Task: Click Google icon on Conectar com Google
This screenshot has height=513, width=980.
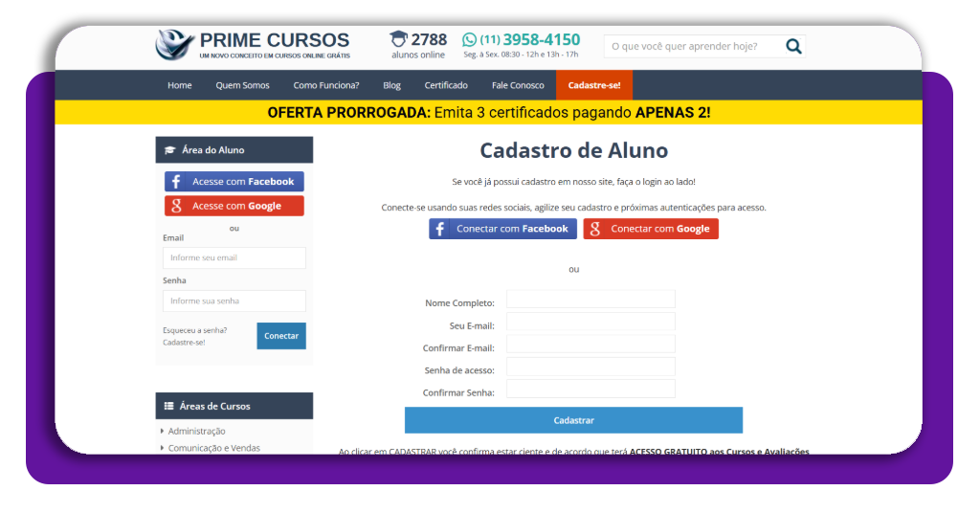Action: [x=595, y=229]
